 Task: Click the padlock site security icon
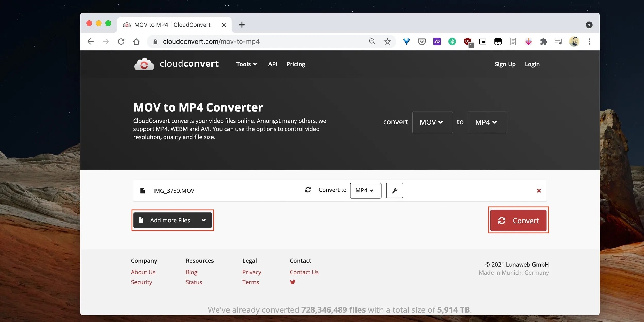click(x=155, y=41)
